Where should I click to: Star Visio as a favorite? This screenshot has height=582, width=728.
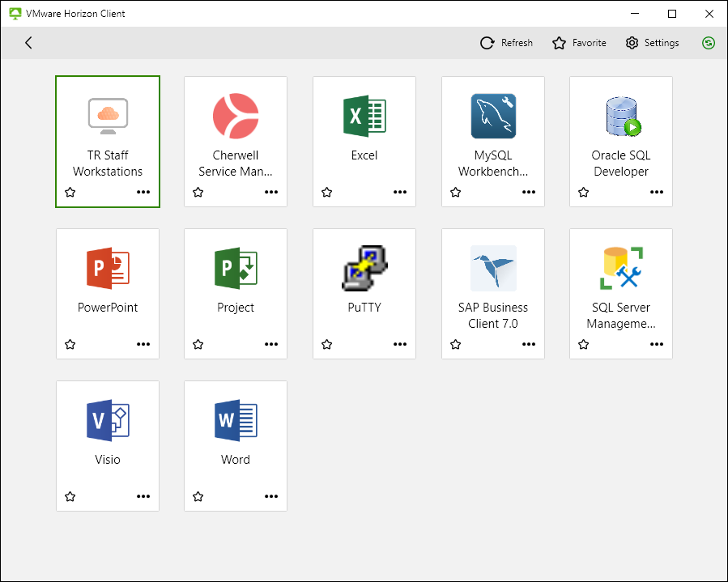tap(70, 497)
